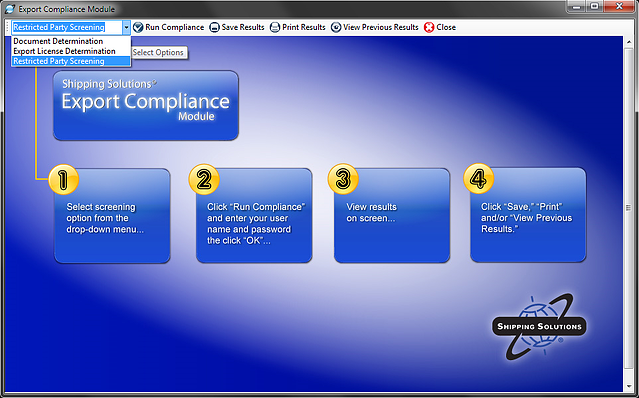Click the scrollbar down arrow

[x=628, y=386]
